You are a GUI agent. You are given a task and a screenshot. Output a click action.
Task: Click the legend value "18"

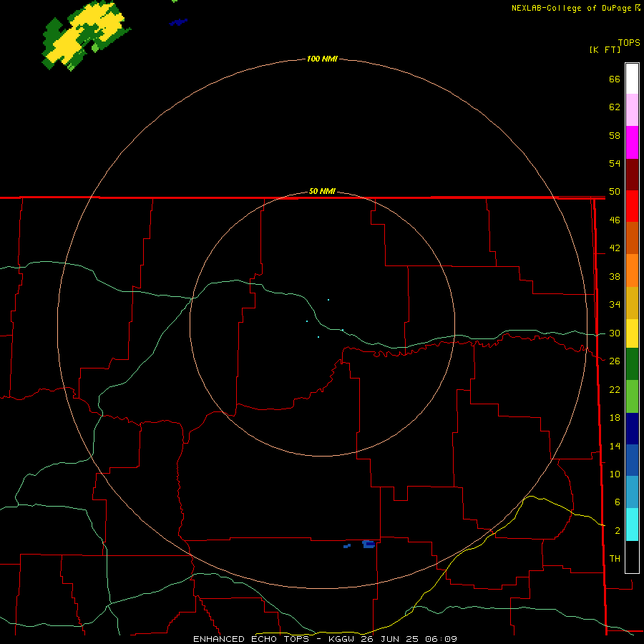tap(615, 417)
